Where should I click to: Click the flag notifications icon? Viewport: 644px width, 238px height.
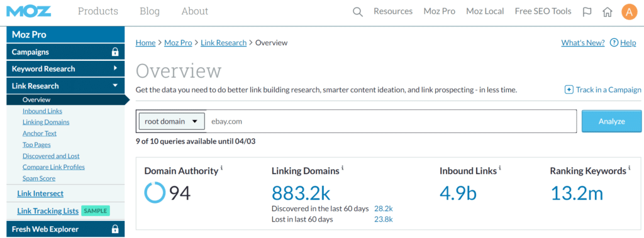point(587,12)
